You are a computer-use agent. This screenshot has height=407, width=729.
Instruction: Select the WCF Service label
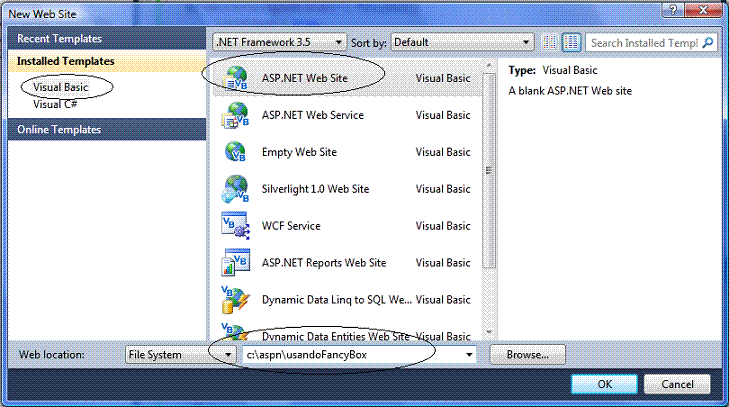tap(291, 226)
